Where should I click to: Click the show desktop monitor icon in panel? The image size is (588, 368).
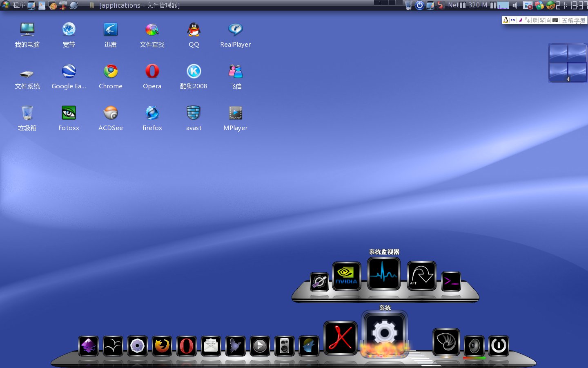(31, 6)
